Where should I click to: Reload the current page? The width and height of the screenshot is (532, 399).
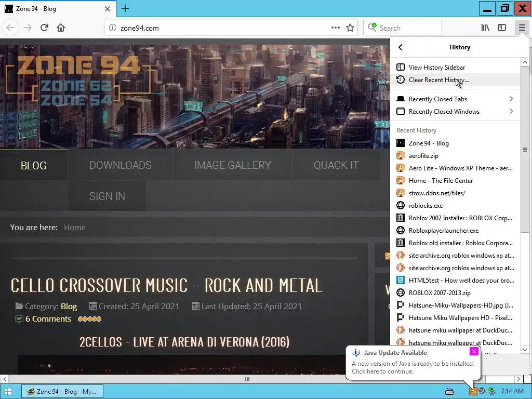click(44, 28)
